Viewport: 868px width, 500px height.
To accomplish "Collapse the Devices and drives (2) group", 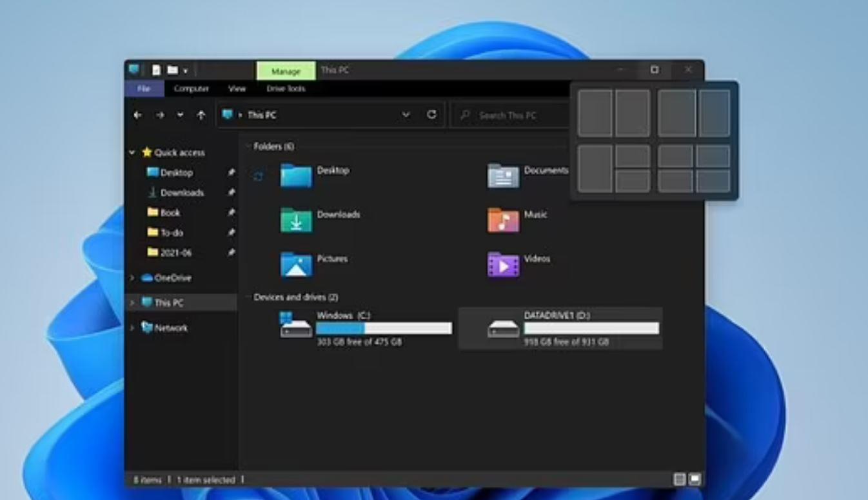I will 248,297.
